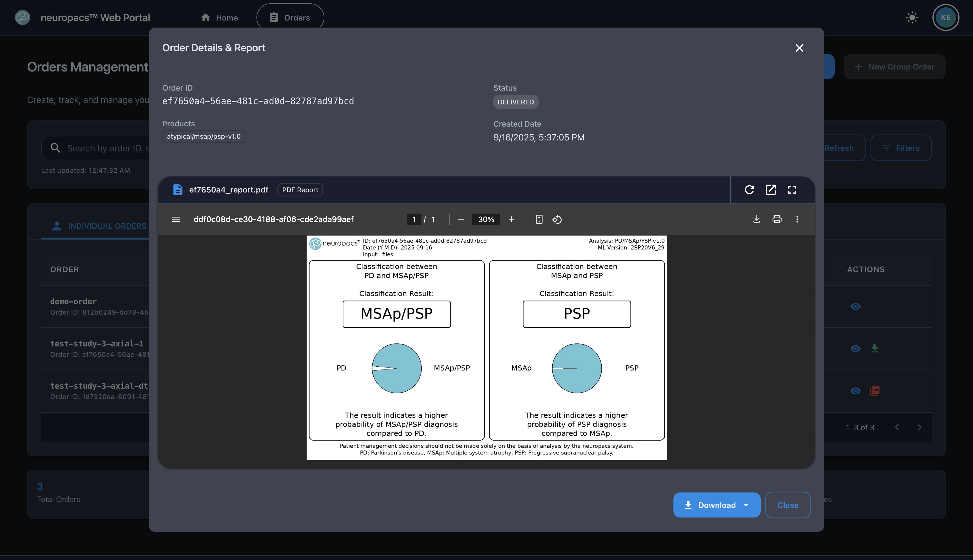Print the report using the printer icon
973x560 pixels.
(777, 219)
